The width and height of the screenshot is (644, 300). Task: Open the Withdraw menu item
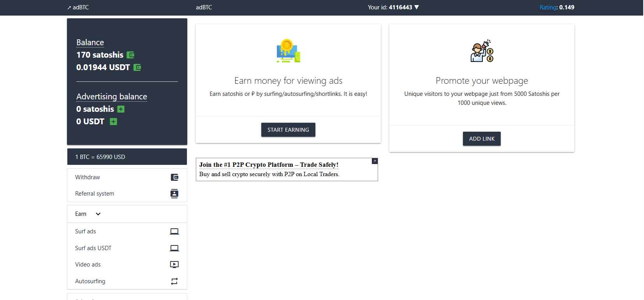[x=127, y=177]
